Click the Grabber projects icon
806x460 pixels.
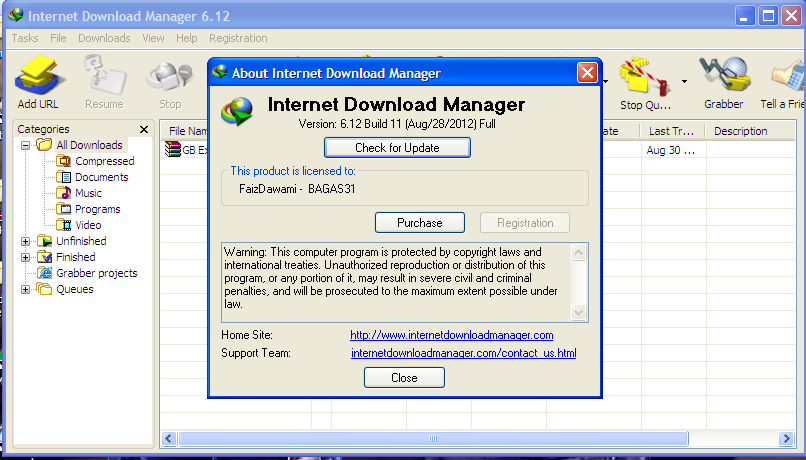[x=45, y=273]
